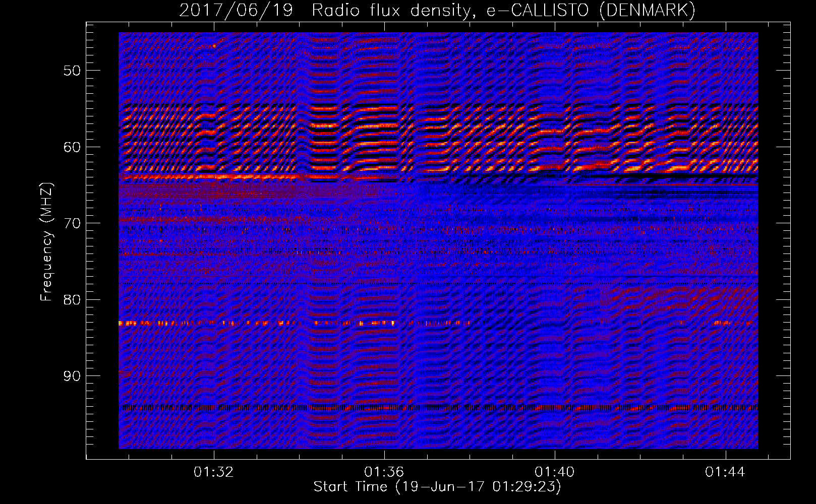Click the 01:32 time tick label
Viewport: 816px width, 504px height.
(214, 472)
